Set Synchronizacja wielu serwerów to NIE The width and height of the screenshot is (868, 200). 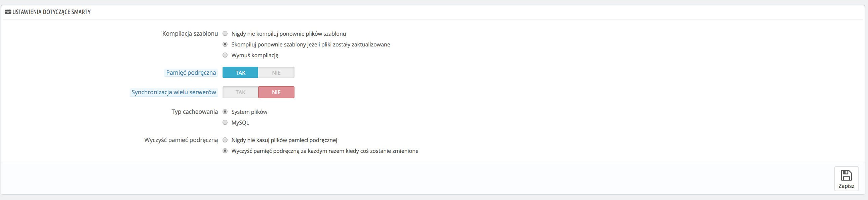[x=276, y=92]
